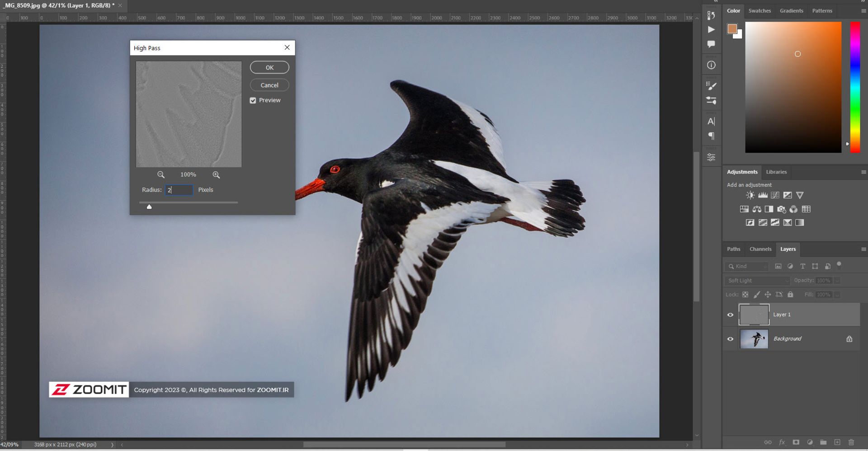The width and height of the screenshot is (868, 451).
Task: Cancel the High Pass filter
Action: (269, 85)
